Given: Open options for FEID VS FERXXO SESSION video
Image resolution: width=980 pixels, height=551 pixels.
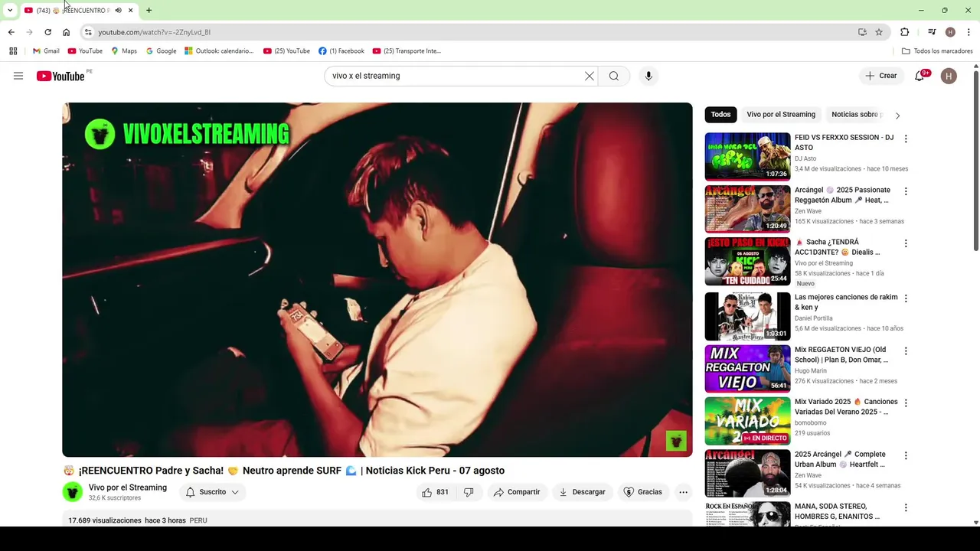Looking at the screenshot, I should coord(906,139).
